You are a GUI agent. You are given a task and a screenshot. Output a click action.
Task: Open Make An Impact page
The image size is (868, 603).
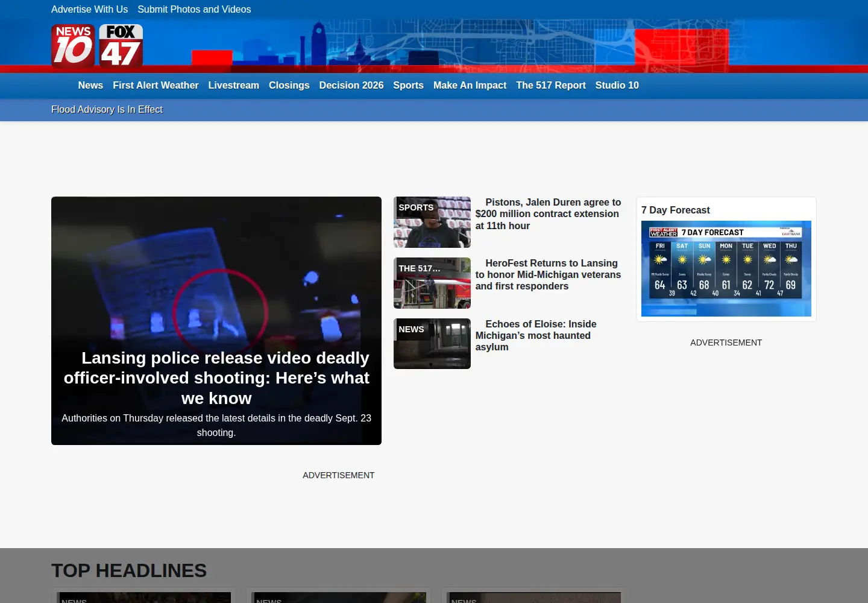click(470, 86)
